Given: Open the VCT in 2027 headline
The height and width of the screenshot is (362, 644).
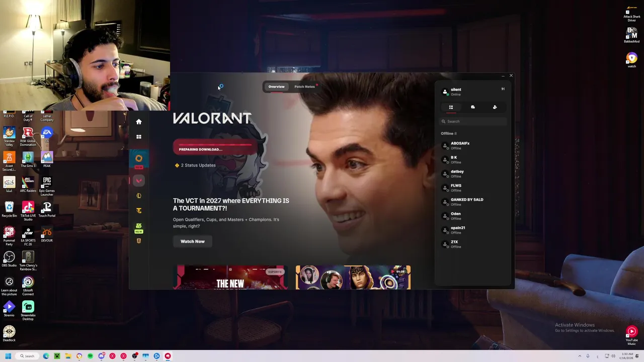Looking at the screenshot, I should 231,204.
